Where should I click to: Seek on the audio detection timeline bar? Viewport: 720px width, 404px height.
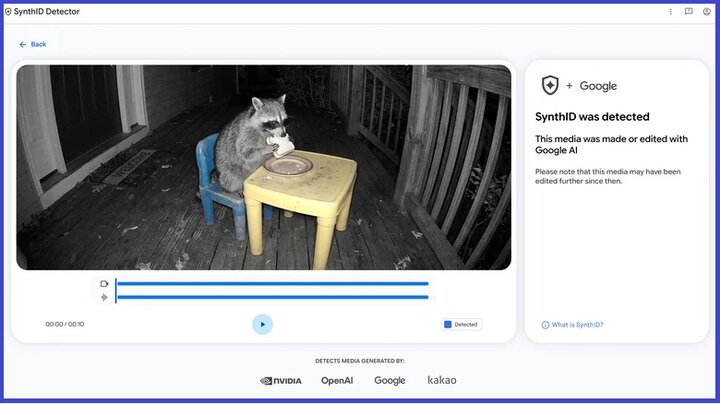click(273, 297)
